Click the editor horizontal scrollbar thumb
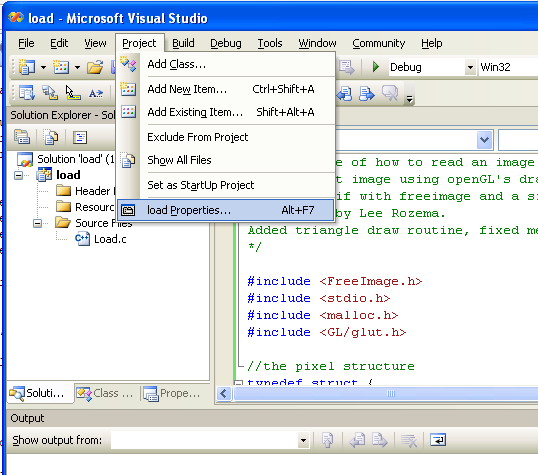This screenshot has width=538, height=475. 386,393
